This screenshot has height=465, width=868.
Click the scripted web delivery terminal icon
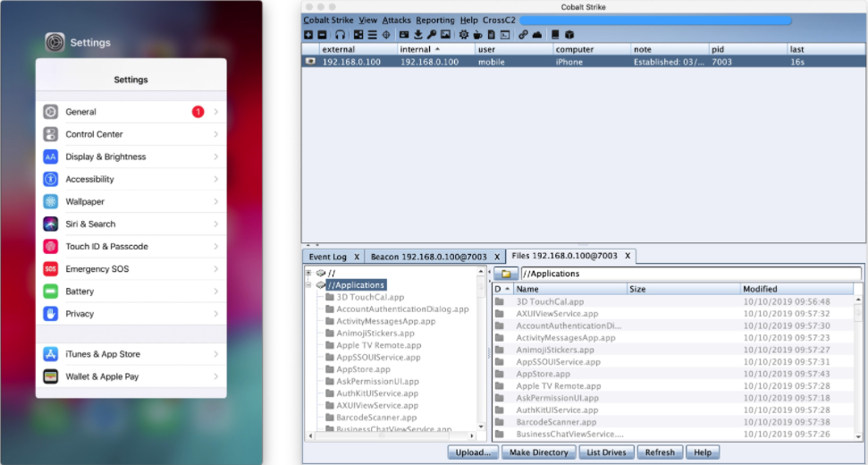(x=505, y=35)
